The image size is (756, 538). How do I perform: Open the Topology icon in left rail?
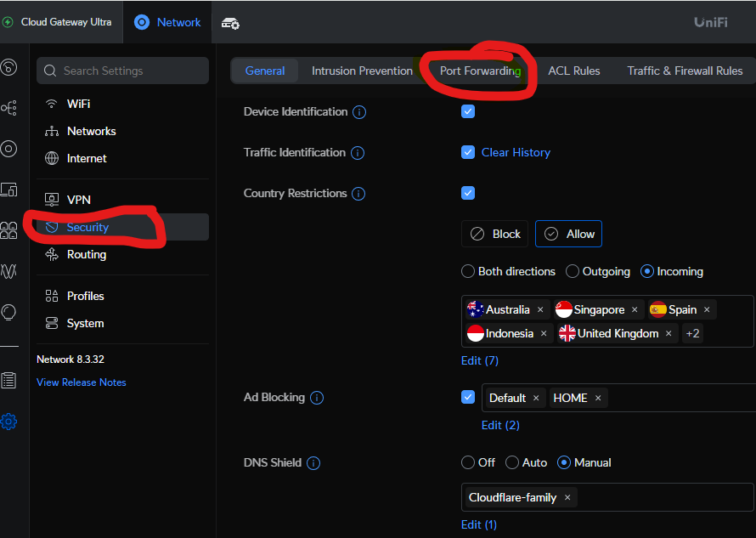click(8, 108)
